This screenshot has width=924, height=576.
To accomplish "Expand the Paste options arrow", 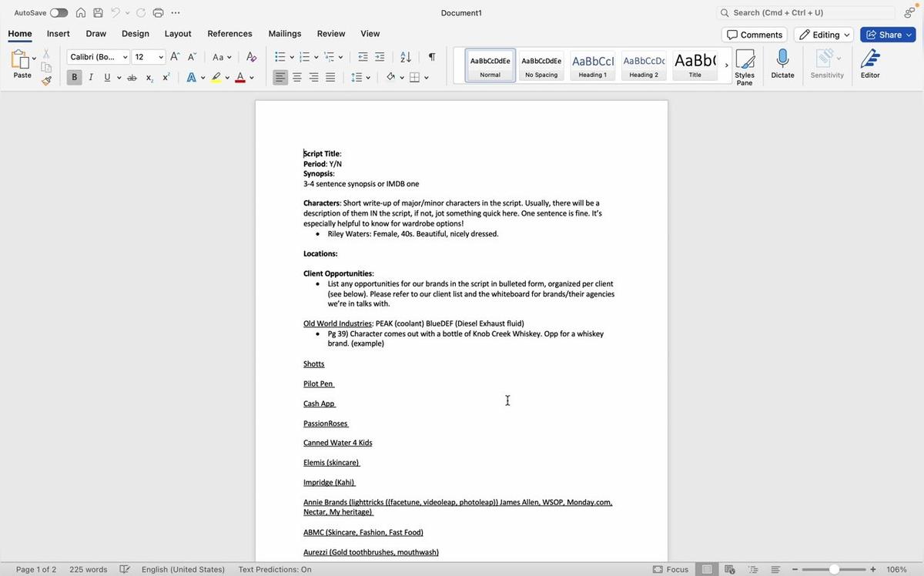I will [34, 59].
